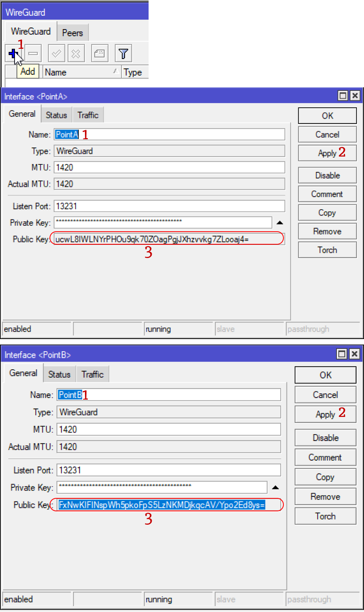This screenshot has width=364, height=612.
Task: Click Cancel in the PointB window
Action: [325, 394]
